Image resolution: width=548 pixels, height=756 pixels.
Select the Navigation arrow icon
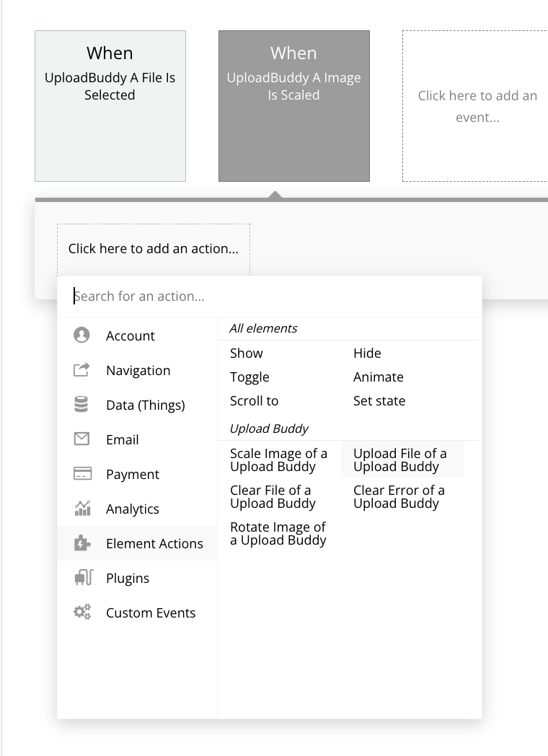coord(81,370)
